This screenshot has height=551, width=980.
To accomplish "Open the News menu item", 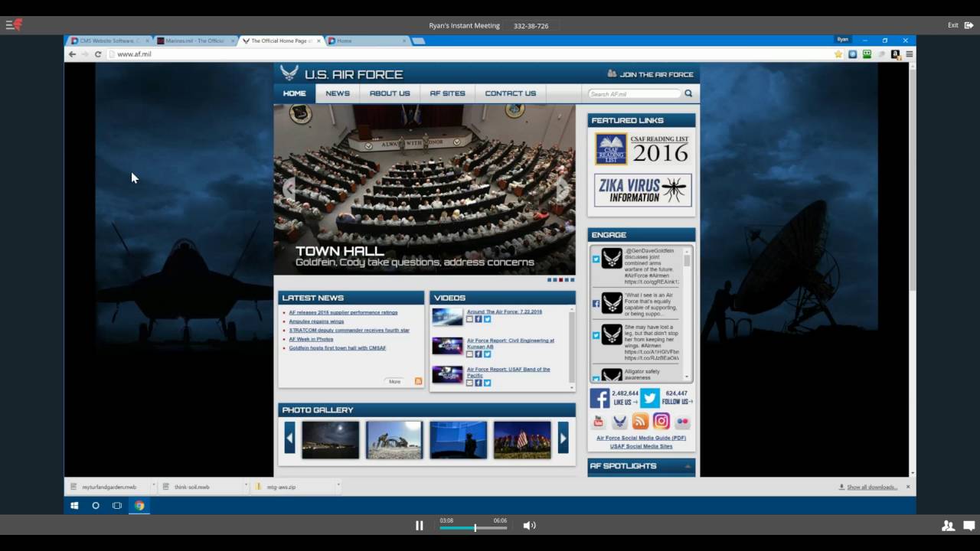I will coord(338,93).
